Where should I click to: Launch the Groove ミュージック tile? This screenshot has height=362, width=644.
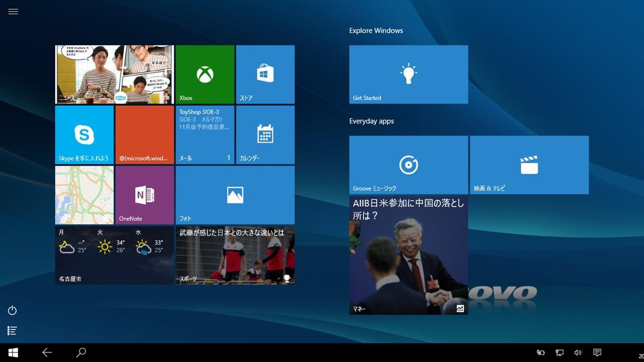(x=409, y=165)
